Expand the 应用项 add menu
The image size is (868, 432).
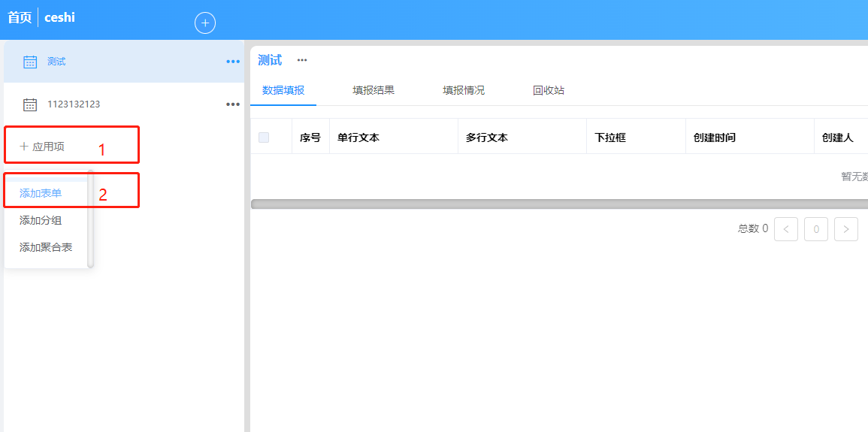click(x=43, y=147)
